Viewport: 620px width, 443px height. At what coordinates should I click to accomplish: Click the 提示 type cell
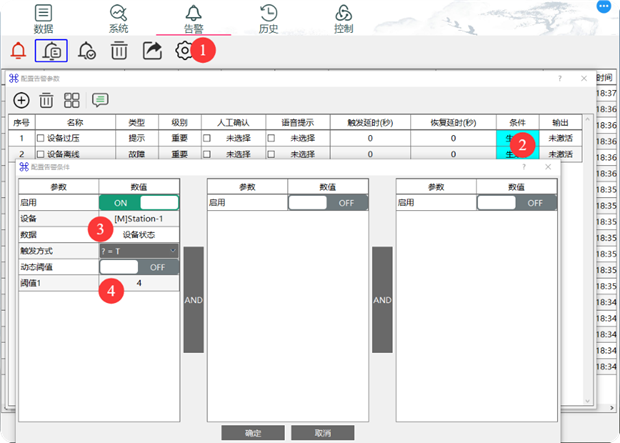(x=136, y=138)
